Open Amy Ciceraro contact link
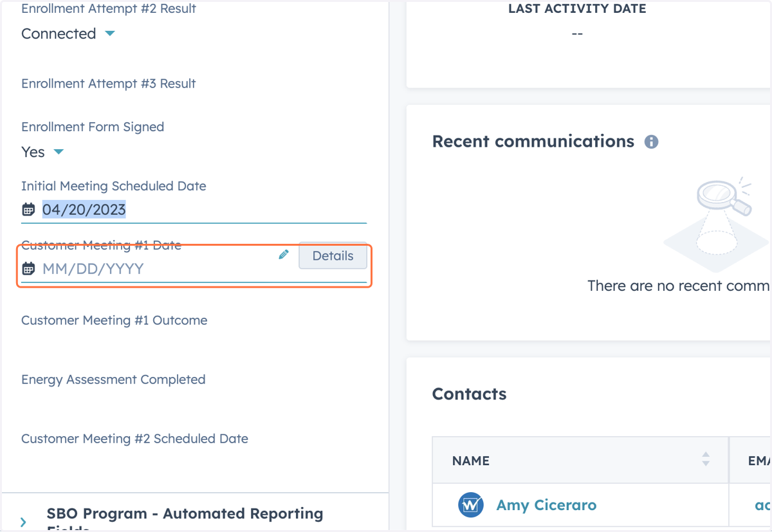 pyautogui.click(x=546, y=505)
